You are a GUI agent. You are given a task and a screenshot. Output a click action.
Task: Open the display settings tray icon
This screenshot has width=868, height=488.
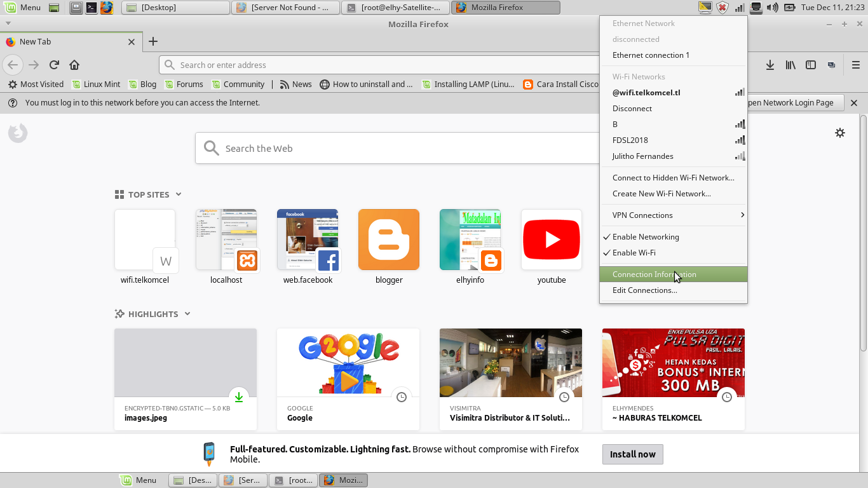(x=705, y=8)
